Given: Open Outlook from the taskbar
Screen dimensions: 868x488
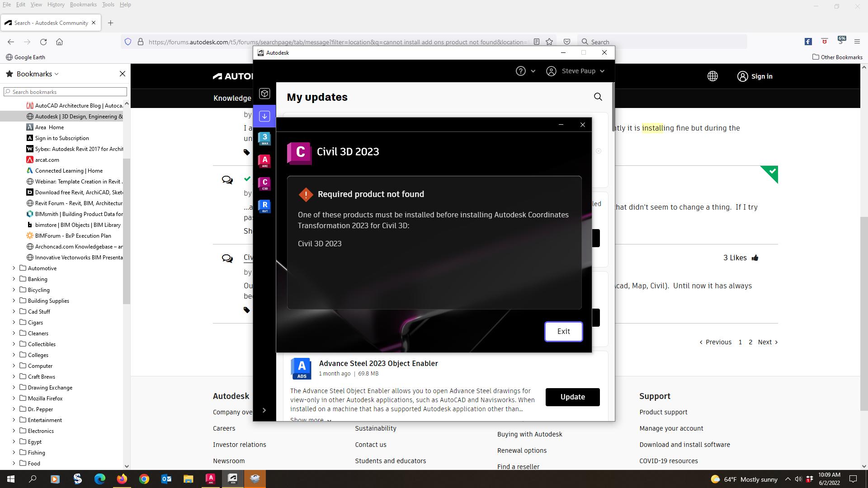Looking at the screenshot, I should click(166, 479).
